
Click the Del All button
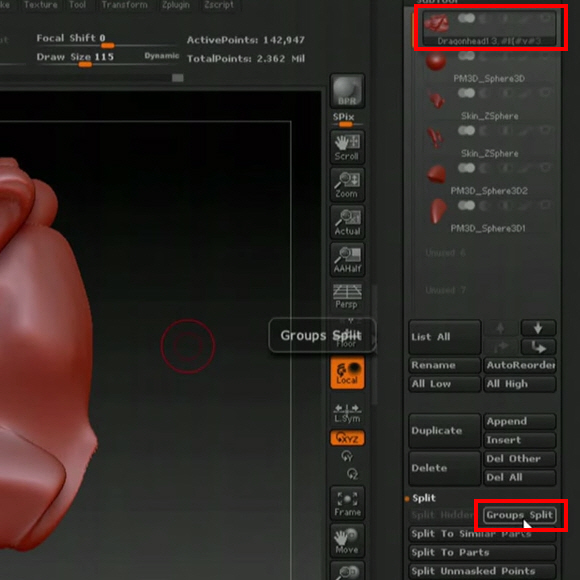tap(520, 478)
